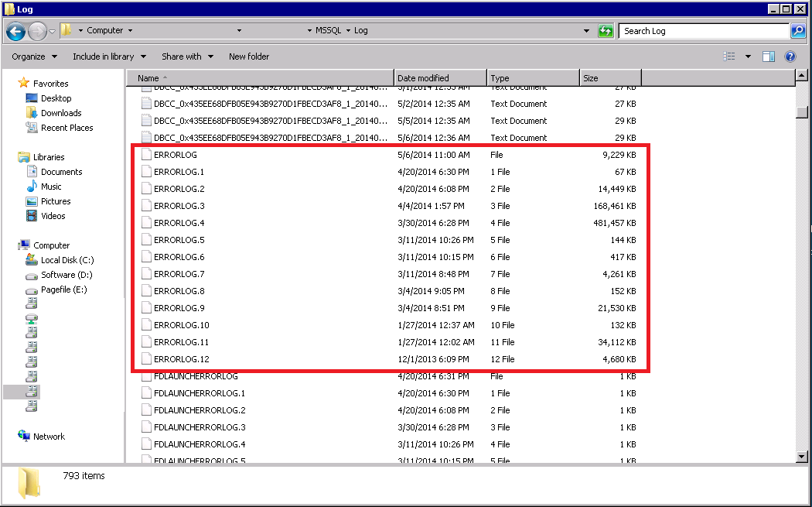Screen dimensions: 812x507
Task: Expand the Include in library dropdown
Action: tap(109, 57)
